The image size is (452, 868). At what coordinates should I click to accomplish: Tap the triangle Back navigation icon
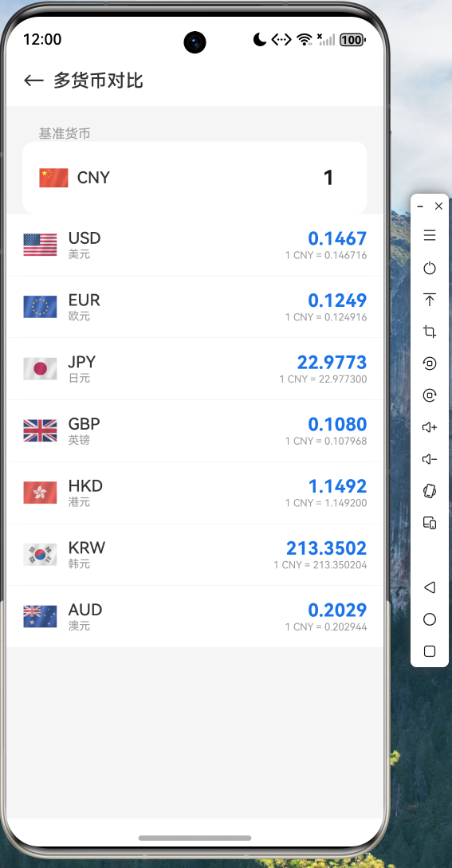(430, 587)
